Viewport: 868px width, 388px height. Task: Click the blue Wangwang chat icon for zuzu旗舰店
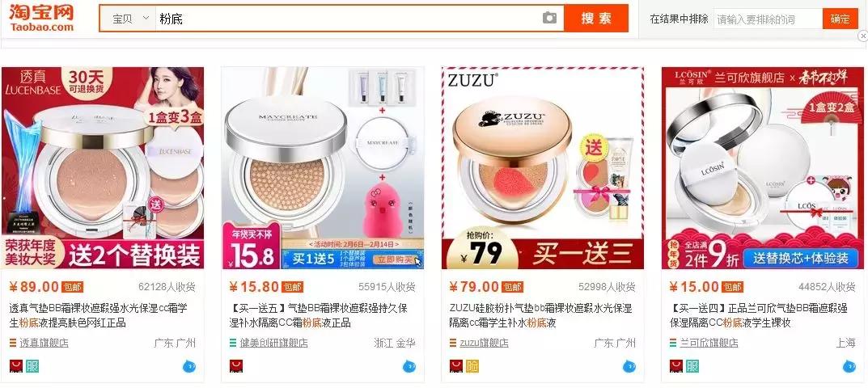[x=629, y=366]
